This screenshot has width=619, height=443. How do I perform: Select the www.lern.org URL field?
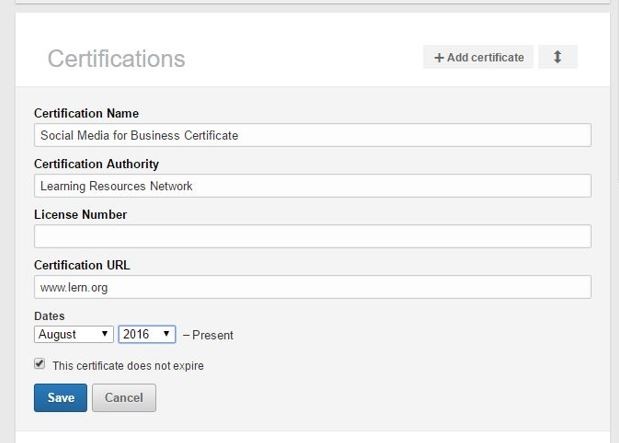pyautogui.click(x=312, y=287)
